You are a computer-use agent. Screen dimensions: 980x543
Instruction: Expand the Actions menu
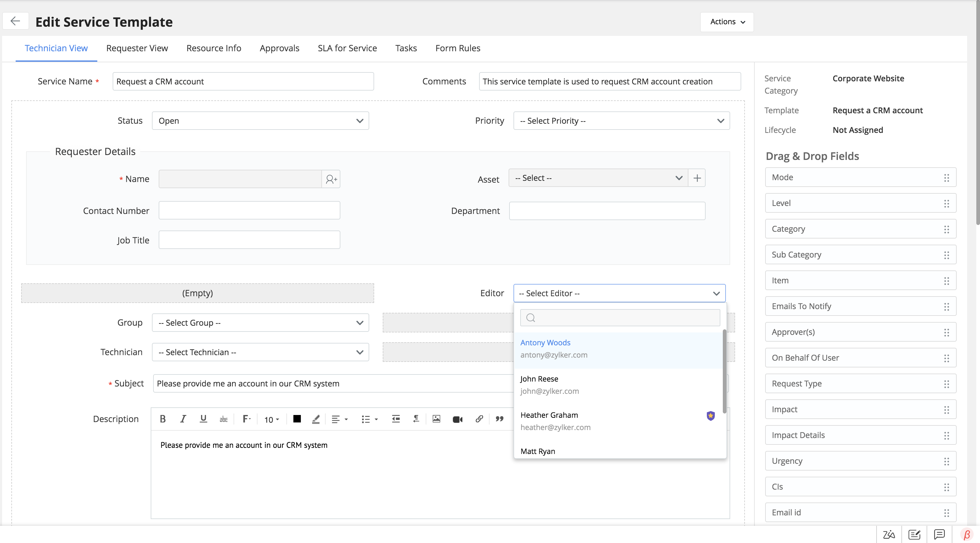coord(727,22)
